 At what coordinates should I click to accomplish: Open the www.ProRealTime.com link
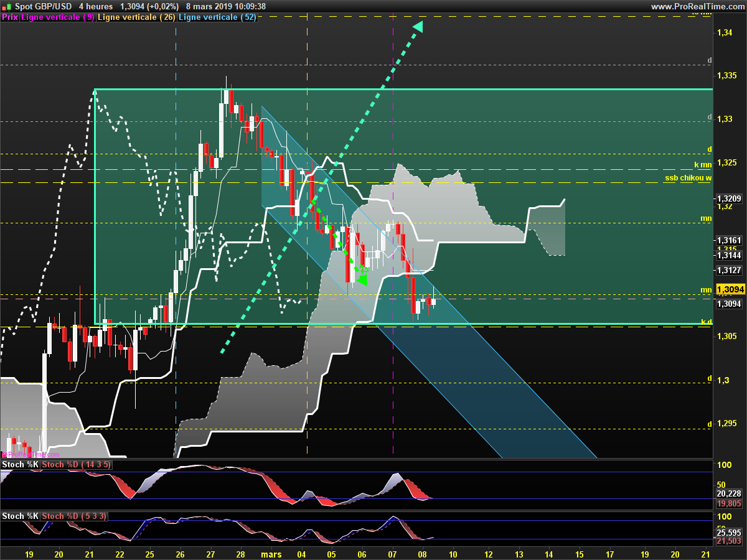pyautogui.click(x=697, y=6)
